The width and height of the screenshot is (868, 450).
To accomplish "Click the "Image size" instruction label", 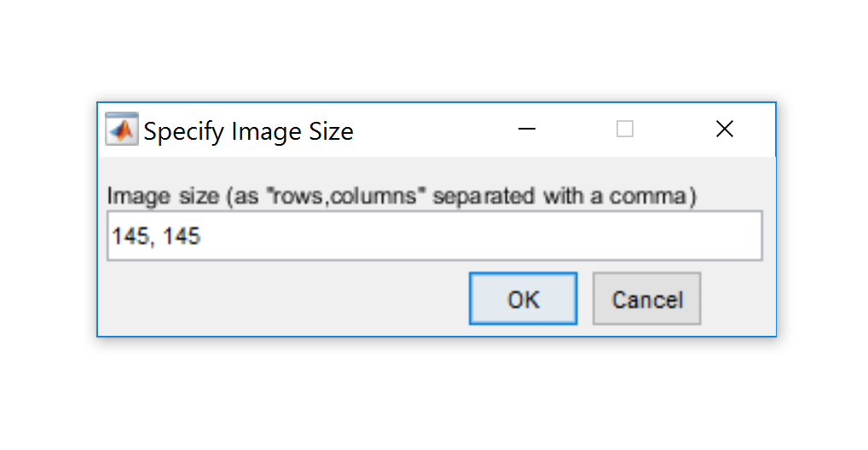I will [x=164, y=196].
